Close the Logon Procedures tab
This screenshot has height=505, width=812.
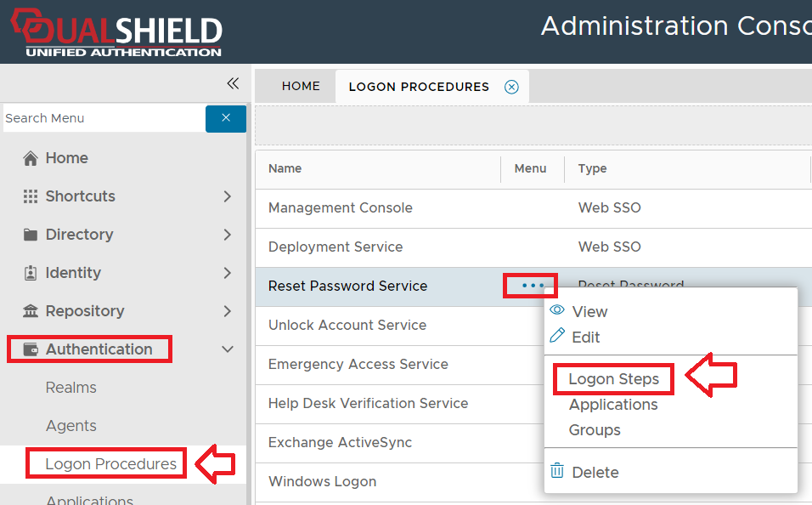point(511,87)
